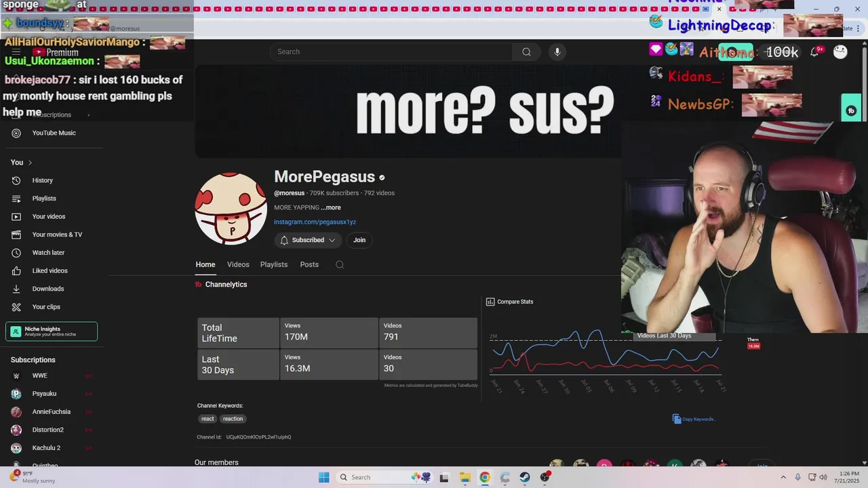Switch to the Playlists tab
868x488 pixels.
click(x=274, y=264)
